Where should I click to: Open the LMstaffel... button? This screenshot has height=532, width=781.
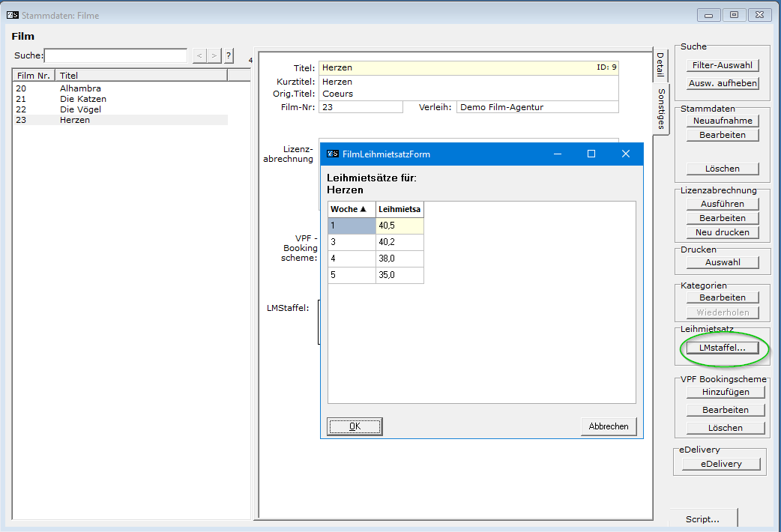pyautogui.click(x=723, y=348)
